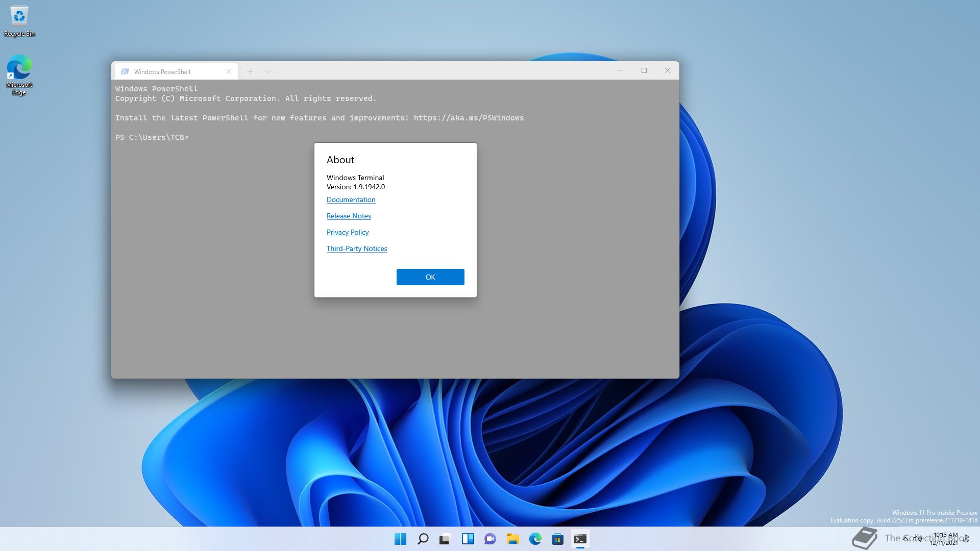Open the Widgets panel from taskbar
The height and width of the screenshot is (551, 980).
pos(468,539)
